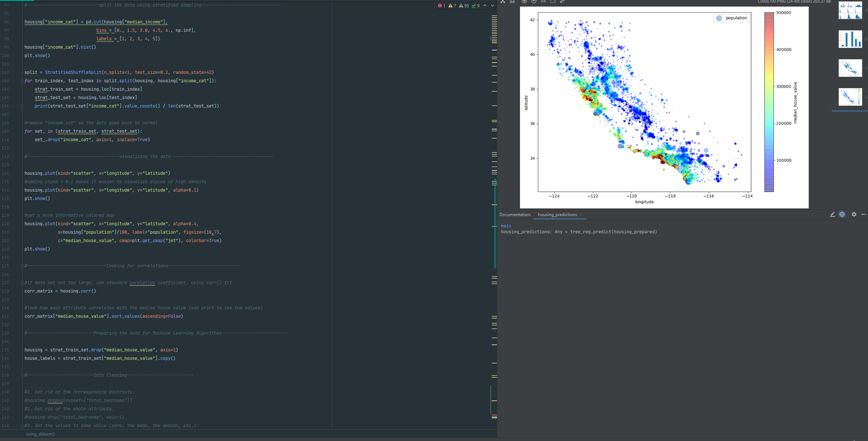Toggle the plot grid display icon
Image resolution: width=868 pixels, height=441 pixels.
pyautogui.click(x=512, y=1)
